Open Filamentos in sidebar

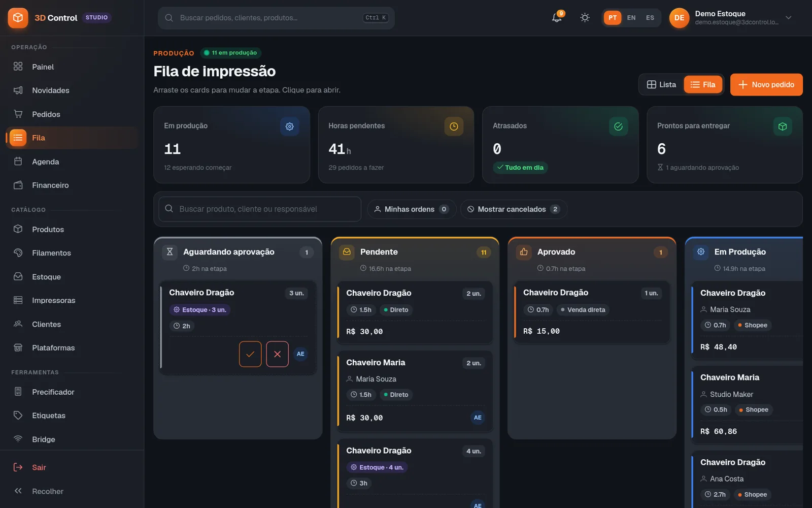(72, 253)
